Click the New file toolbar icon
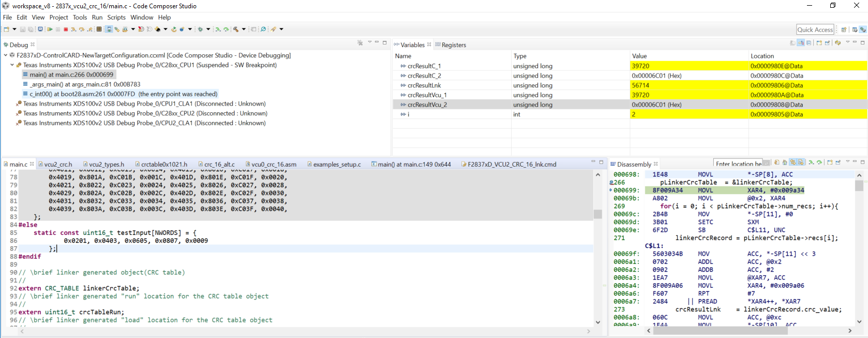The image size is (868, 338). coord(6,29)
